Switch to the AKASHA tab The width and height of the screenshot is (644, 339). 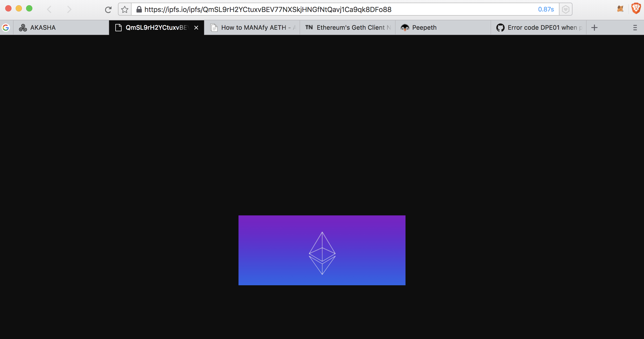(x=61, y=28)
